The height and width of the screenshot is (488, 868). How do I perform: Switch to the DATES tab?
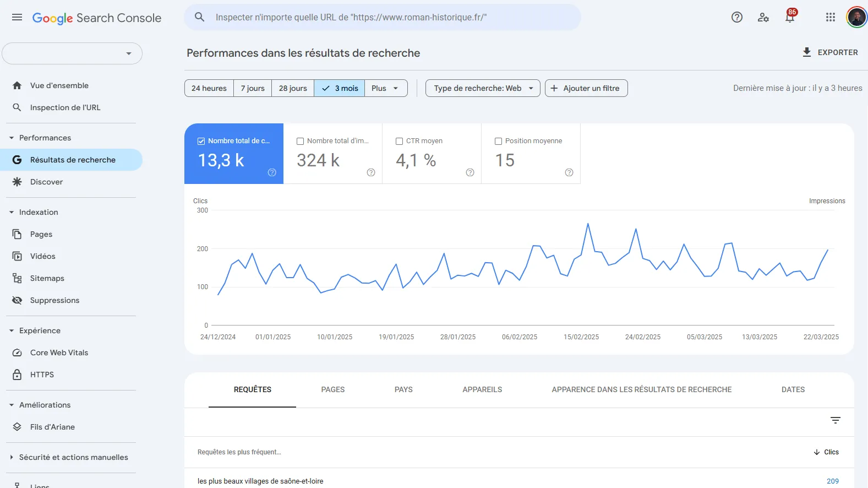793,389
